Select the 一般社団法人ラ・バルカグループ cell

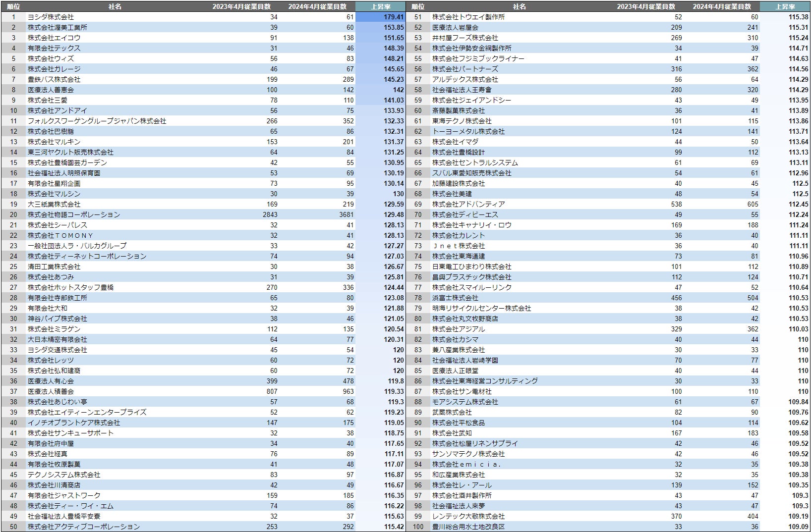pyautogui.click(x=77, y=246)
